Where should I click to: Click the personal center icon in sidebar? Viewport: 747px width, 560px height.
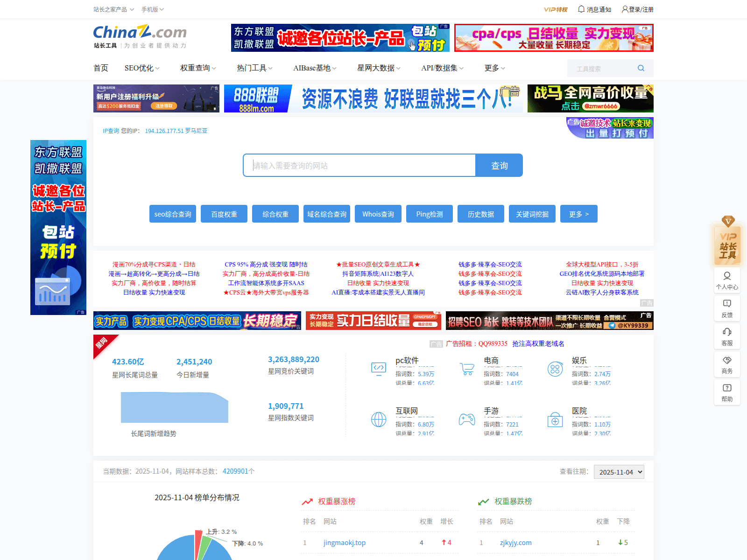point(727,276)
